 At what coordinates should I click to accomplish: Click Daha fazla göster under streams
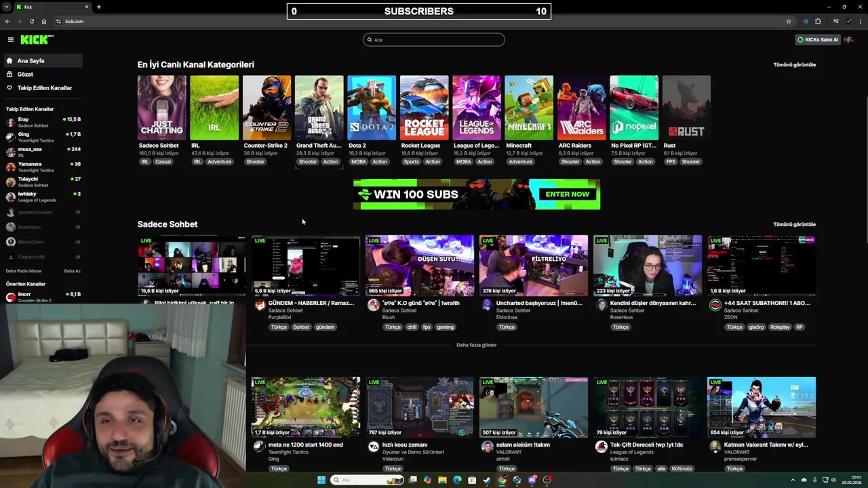coord(477,345)
